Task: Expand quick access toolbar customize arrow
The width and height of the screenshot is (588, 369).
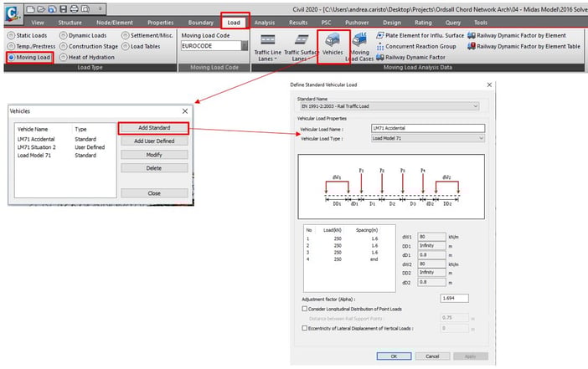Action: (x=101, y=8)
